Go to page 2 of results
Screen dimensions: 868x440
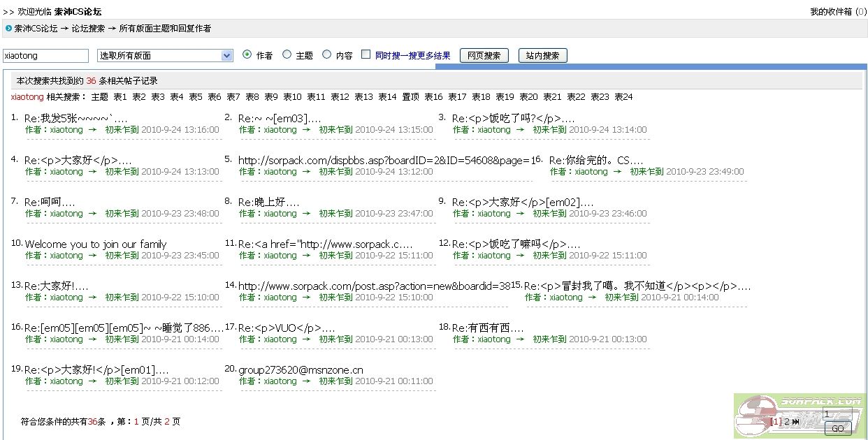pos(787,422)
